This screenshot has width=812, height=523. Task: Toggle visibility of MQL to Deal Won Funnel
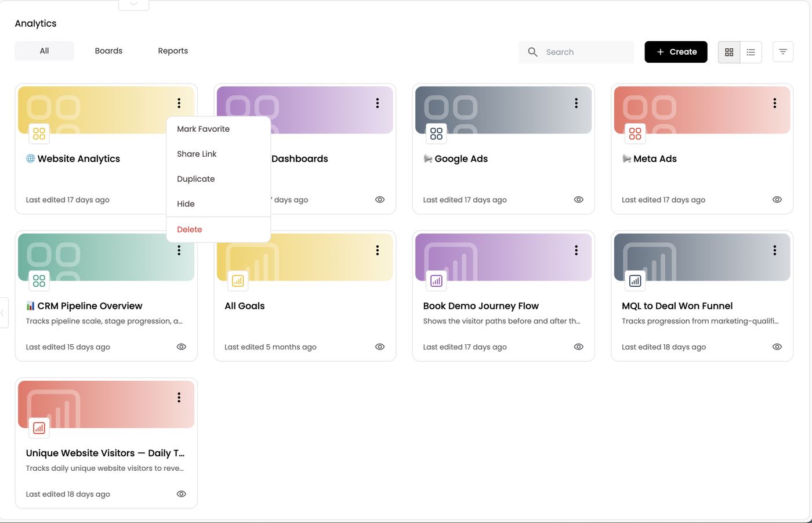click(x=777, y=347)
